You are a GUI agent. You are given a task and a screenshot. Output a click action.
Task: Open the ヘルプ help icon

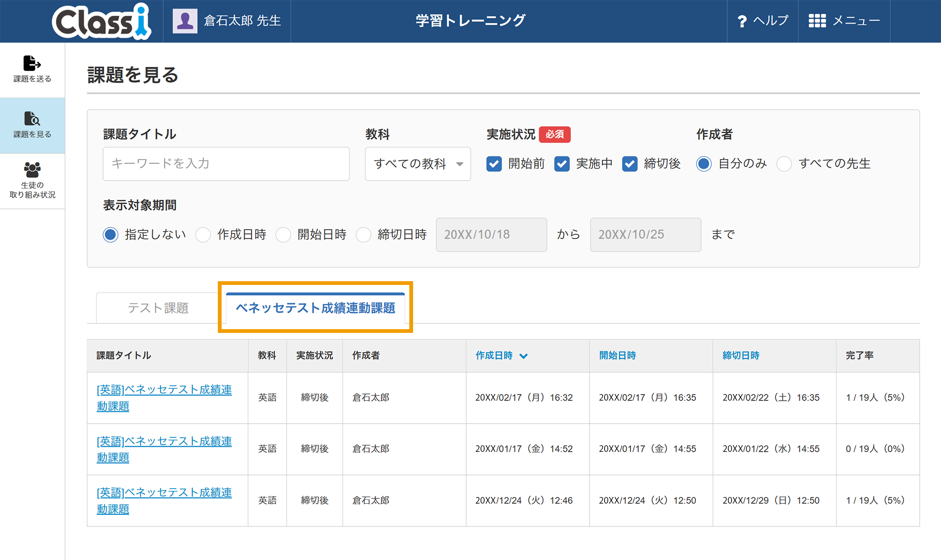[742, 21]
